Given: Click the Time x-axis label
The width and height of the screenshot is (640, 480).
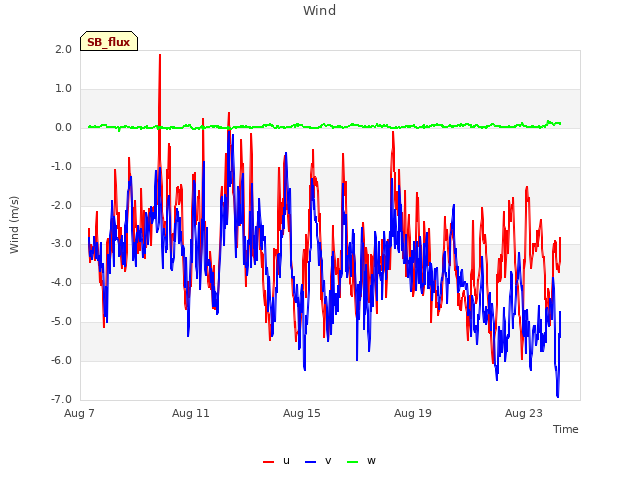Looking at the screenshot, I should click(x=565, y=429).
